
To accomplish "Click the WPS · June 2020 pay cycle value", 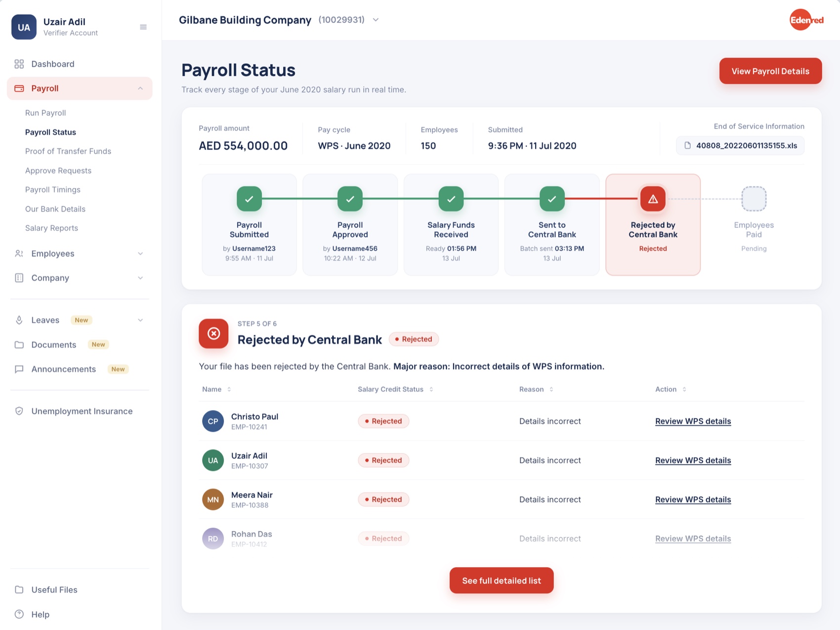I will (354, 146).
